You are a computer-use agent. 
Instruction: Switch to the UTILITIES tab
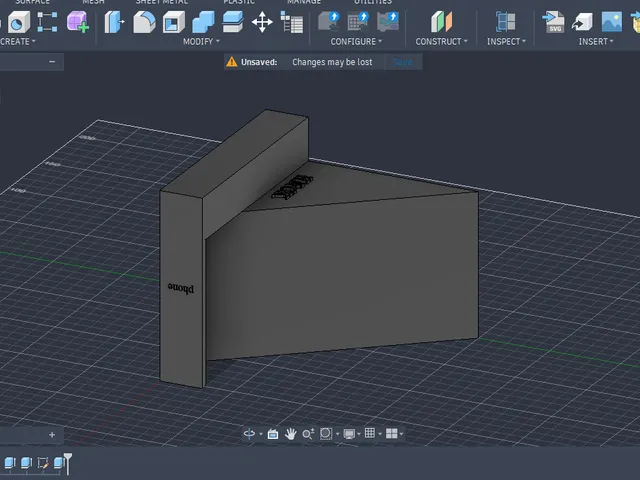coord(373,2)
